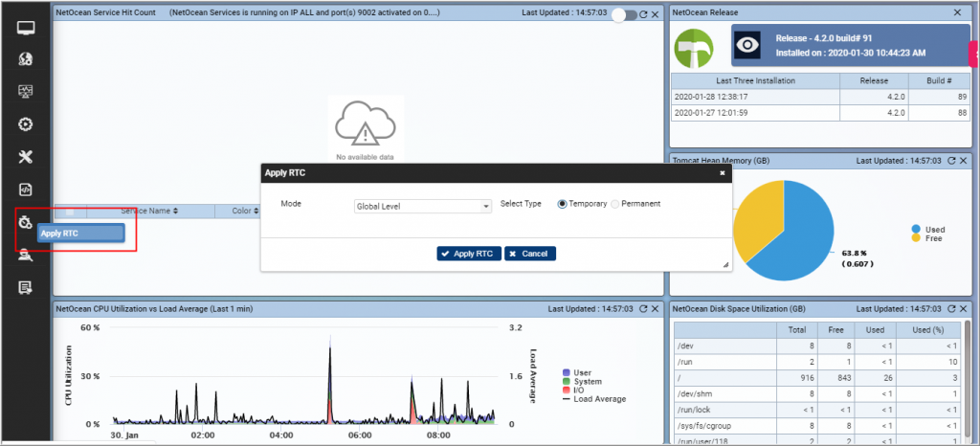The height and width of the screenshot is (446, 980).
Task: Click the /sys/fs/cgroup row in disk table
Action: coord(817,427)
